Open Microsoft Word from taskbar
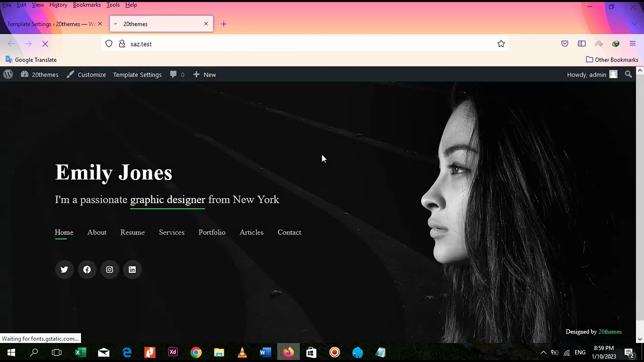Viewport: 644px width, 362px height. [x=265, y=352]
